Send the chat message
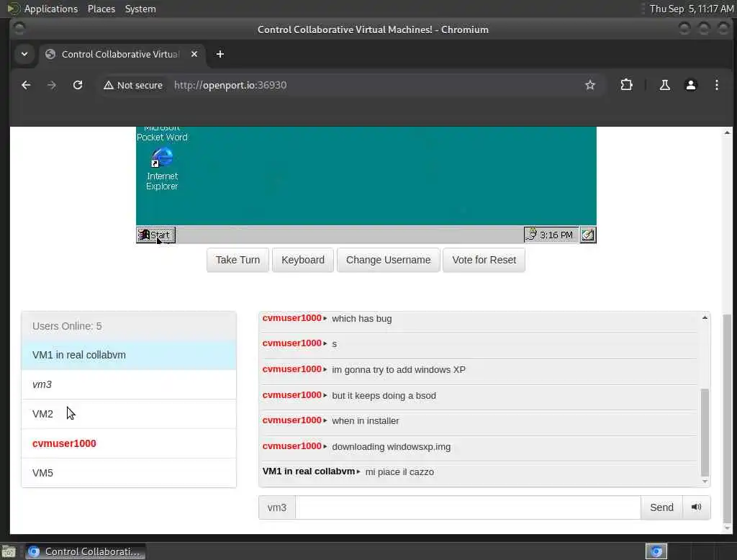The image size is (737, 560). [x=661, y=507]
